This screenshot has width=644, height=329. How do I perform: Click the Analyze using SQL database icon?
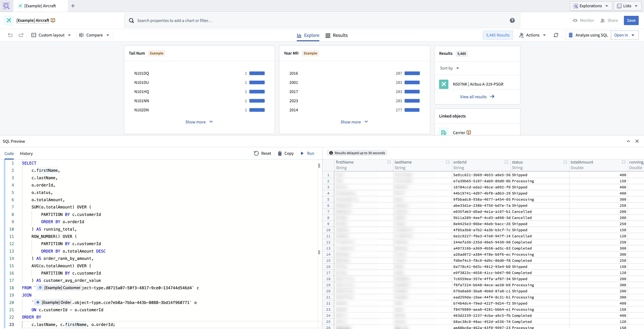571,35
